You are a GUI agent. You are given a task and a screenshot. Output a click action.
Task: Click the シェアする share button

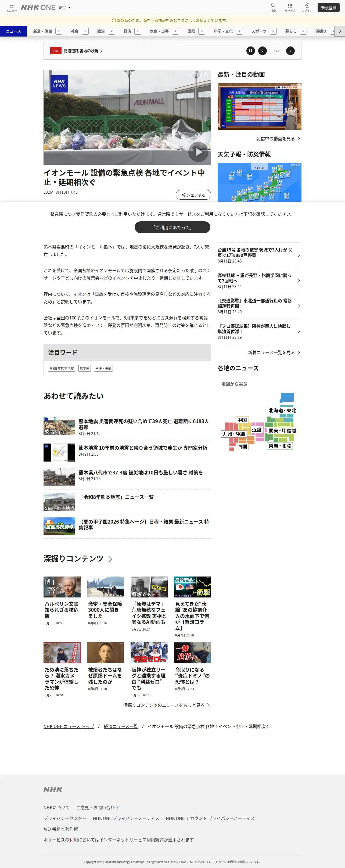(x=193, y=195)
